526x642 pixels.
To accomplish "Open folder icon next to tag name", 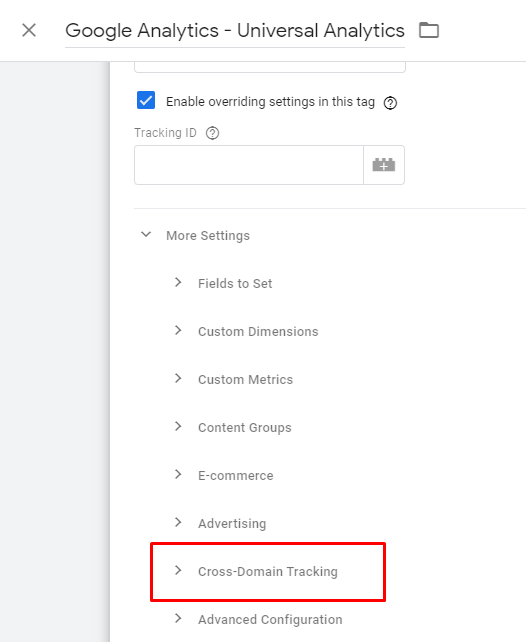I will [x=429, y=30].
